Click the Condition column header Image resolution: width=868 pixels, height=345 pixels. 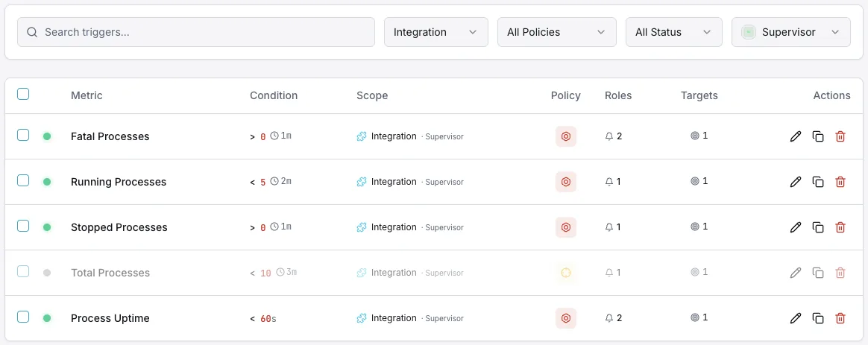(274, 95)
